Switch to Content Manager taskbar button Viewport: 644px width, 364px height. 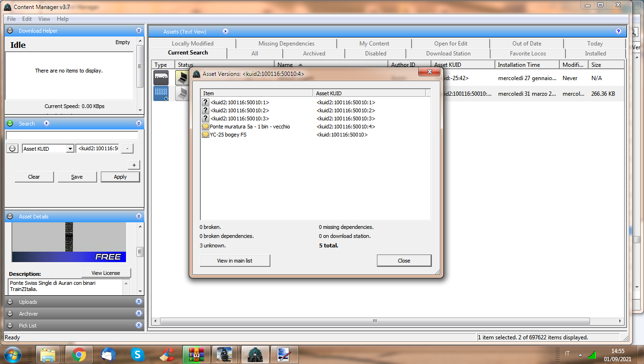(255, 355)
